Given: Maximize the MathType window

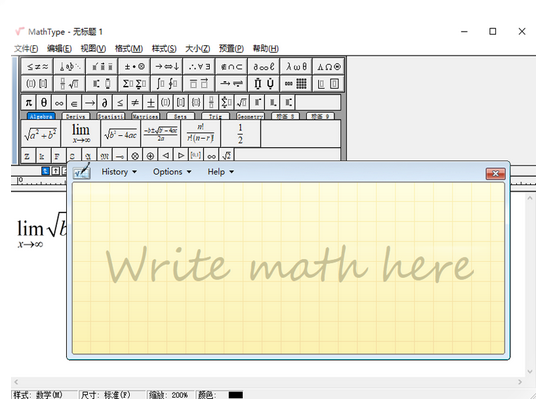Looking at the screenshot, I should [x=493, y=31].
